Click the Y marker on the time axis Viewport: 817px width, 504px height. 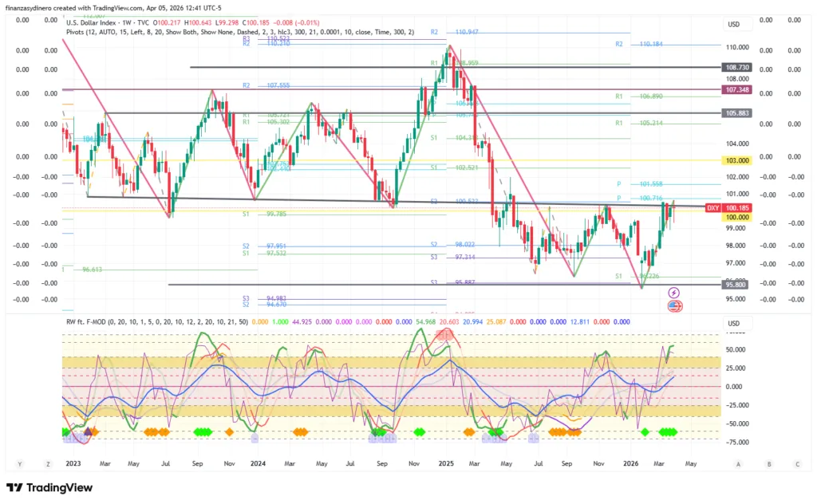click(x=20, y=463)
